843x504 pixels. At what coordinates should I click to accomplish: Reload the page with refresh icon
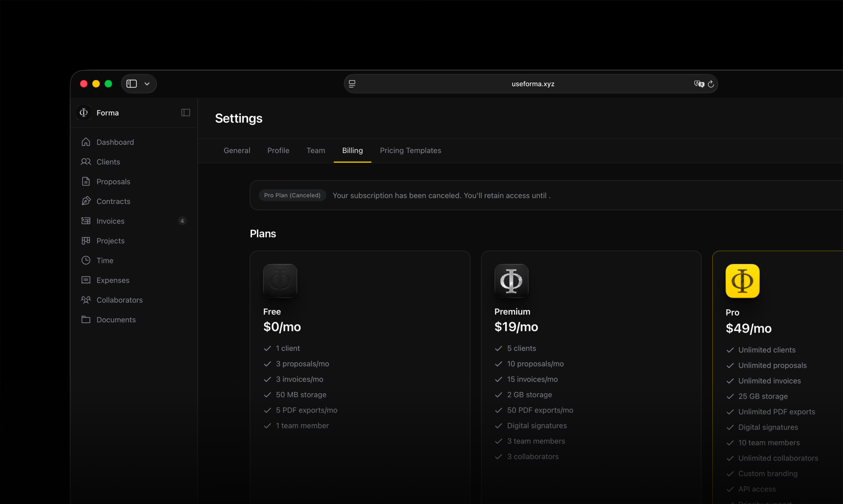pos(711,84)
